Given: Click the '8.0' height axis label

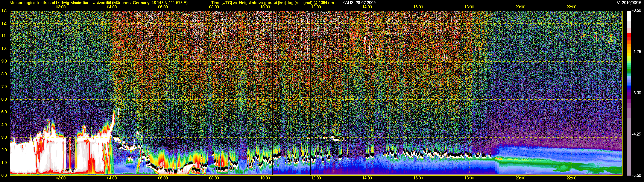Looking at the screenshot, I should [x=4, y=74].
